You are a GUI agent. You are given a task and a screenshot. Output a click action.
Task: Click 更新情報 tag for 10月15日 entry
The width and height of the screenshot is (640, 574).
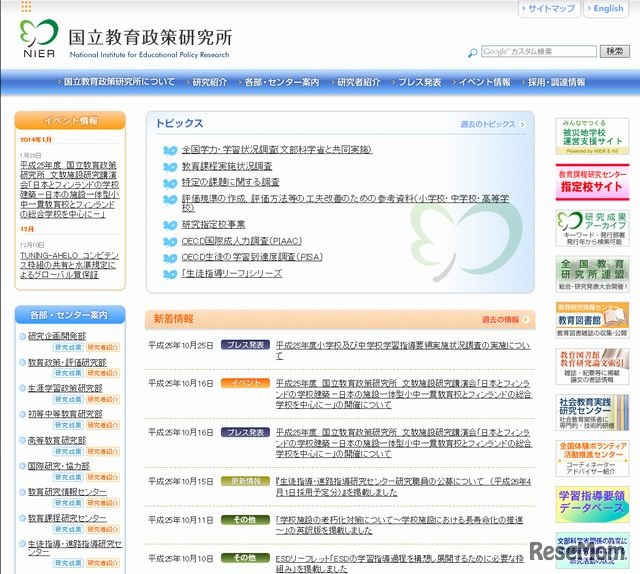pos(245,481)
